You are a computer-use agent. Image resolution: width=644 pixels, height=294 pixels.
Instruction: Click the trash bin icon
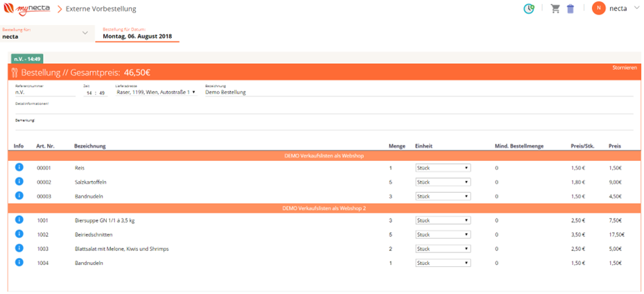[571, 9]
